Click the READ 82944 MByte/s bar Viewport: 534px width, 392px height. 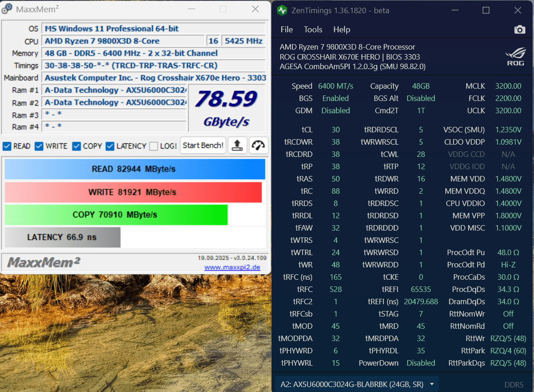coord(135,169)
